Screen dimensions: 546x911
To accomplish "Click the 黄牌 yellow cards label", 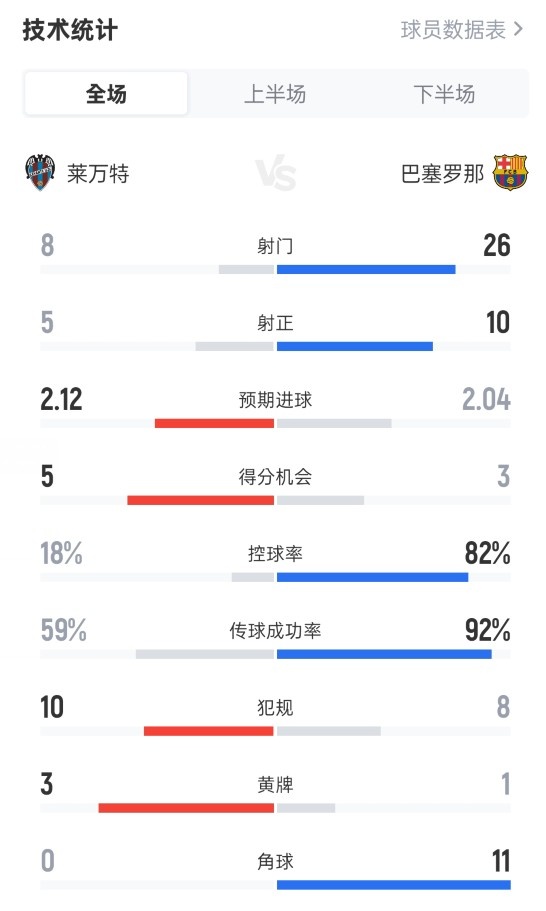I will [275, 785].
